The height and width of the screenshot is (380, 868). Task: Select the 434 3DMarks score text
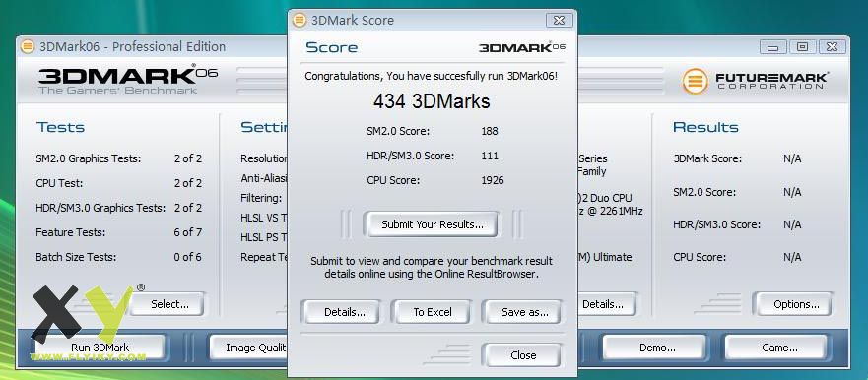point(432,101)
